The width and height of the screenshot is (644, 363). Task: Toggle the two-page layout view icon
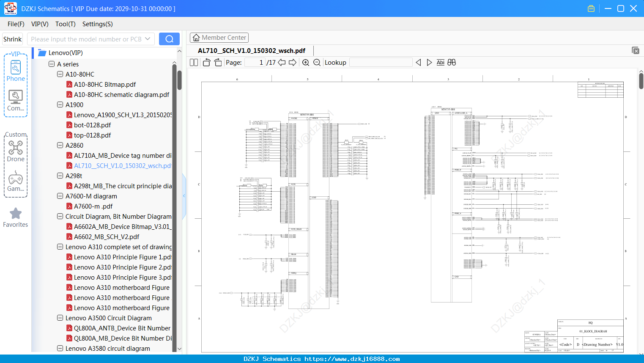[194, 63]
